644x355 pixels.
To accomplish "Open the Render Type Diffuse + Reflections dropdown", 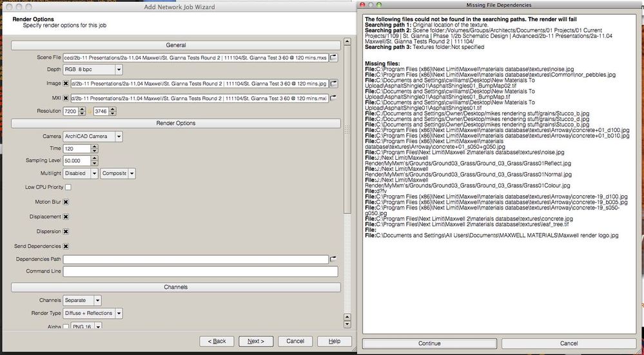I will tap(93, 313).
